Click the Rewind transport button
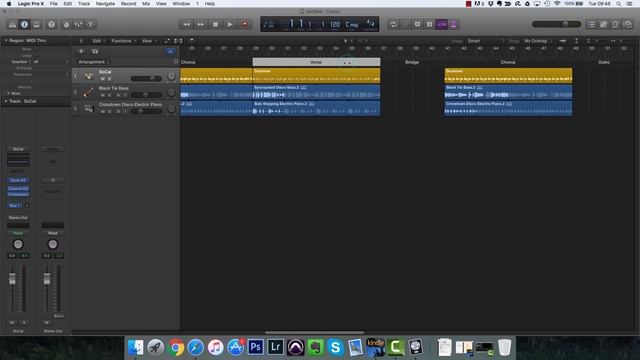This screenshot has width=640, height=360. (x=186, y=24)
